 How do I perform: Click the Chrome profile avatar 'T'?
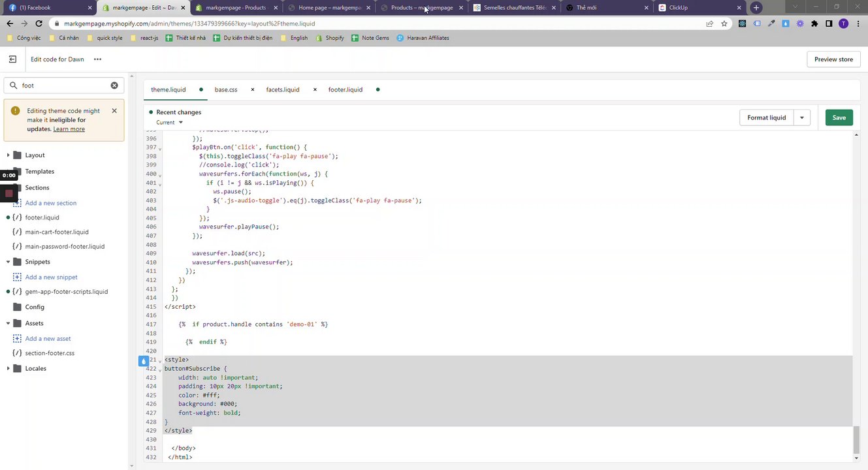pyautogui.click(x=843, y=23)
